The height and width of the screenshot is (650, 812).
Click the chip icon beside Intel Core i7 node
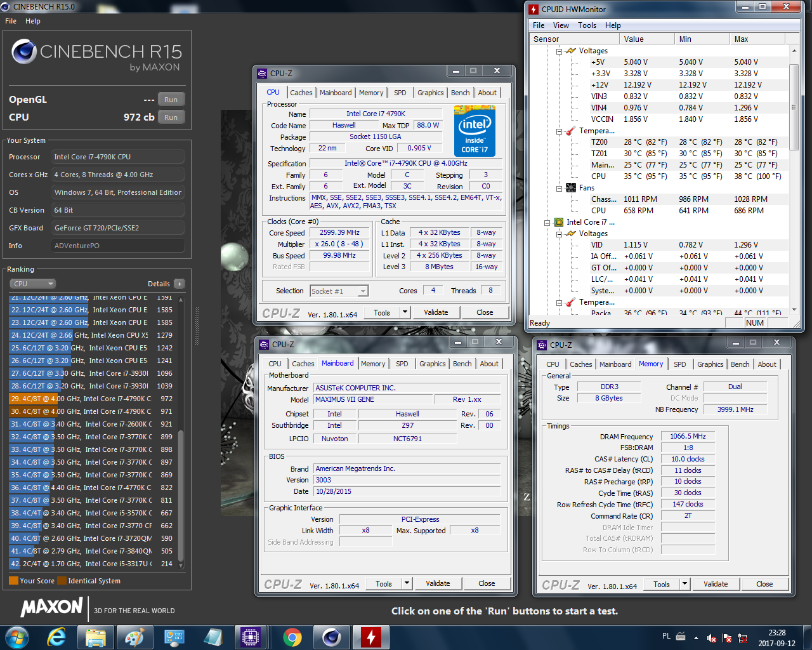[559, 222]
